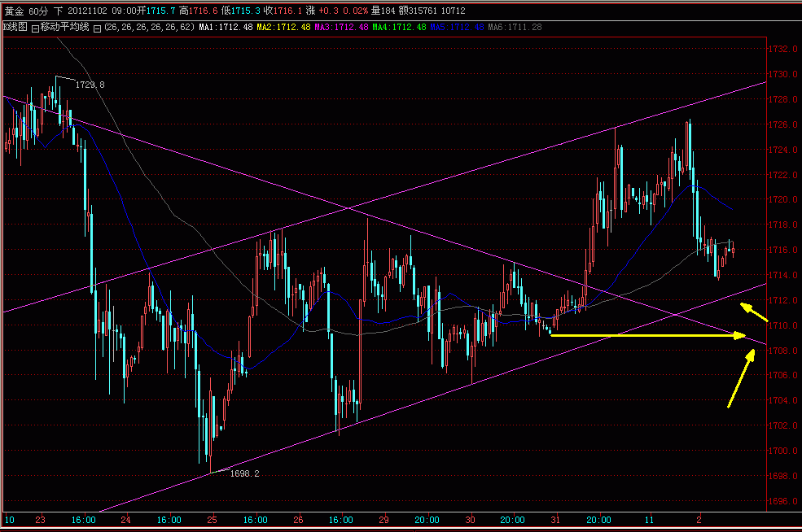Screen dimensions: 802x532
Task: Click the high price 1716.6
Action: pos(203,11)
